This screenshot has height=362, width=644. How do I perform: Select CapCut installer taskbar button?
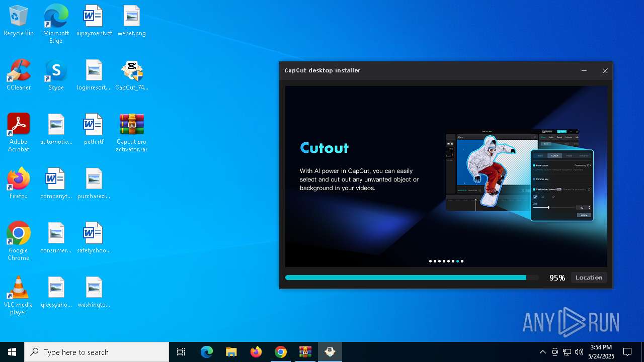tap(330, 352)
